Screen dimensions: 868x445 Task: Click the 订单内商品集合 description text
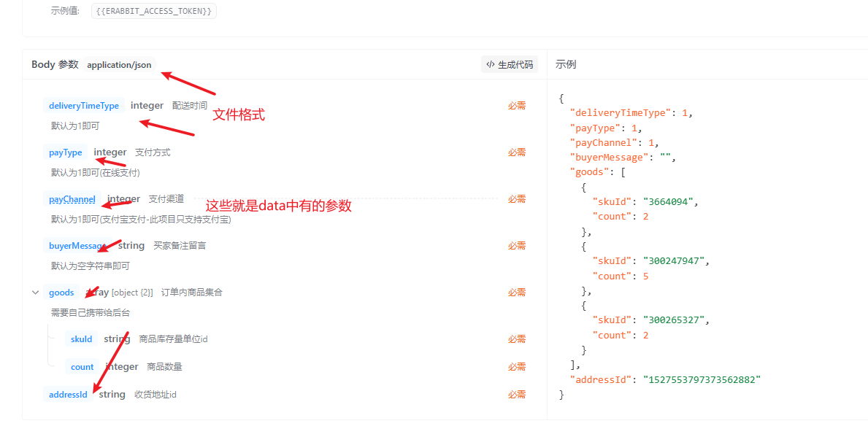click(x=191, y=293)
